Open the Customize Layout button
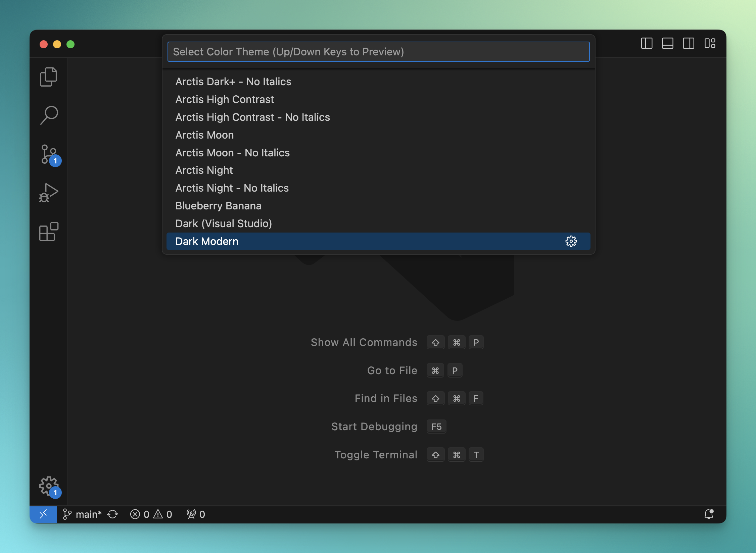The height and width of the screenshot is (553, 756). 710,44
